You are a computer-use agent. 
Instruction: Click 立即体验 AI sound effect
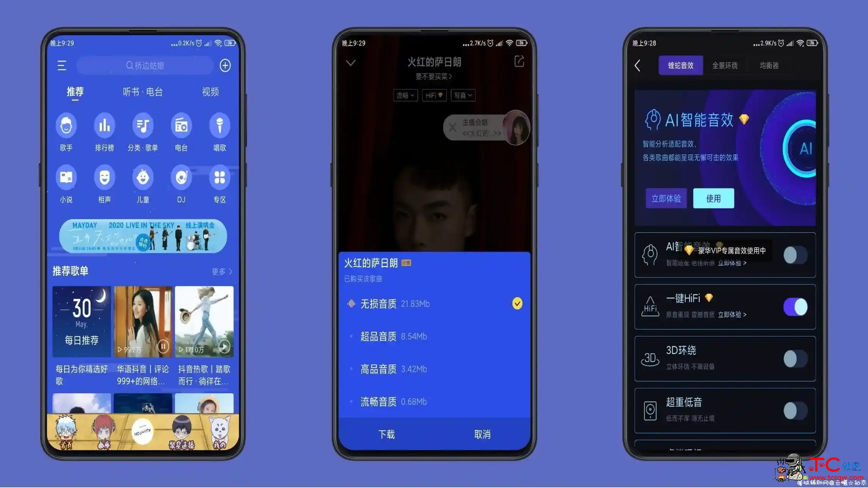[666, 198]
